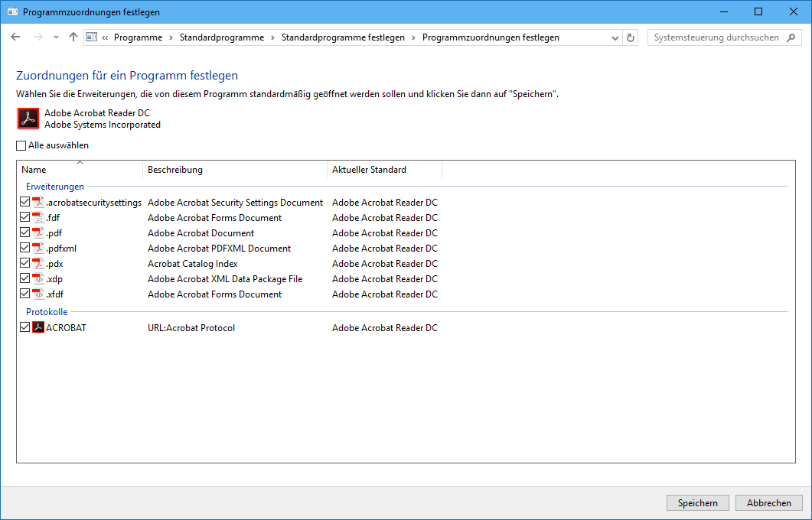Click the .xfdf extension name
The width and height of the screenshot is (812, 520).
click(55, 294)
